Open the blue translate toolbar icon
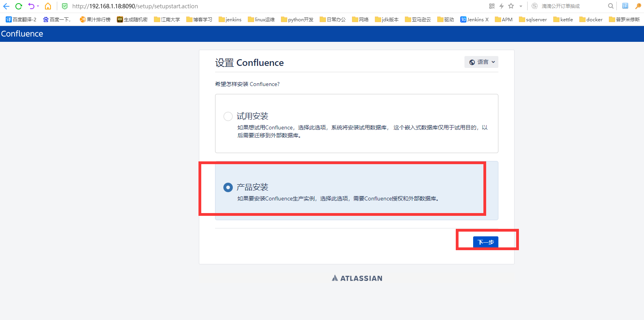The image size is (644, 320). pos(625,6)
